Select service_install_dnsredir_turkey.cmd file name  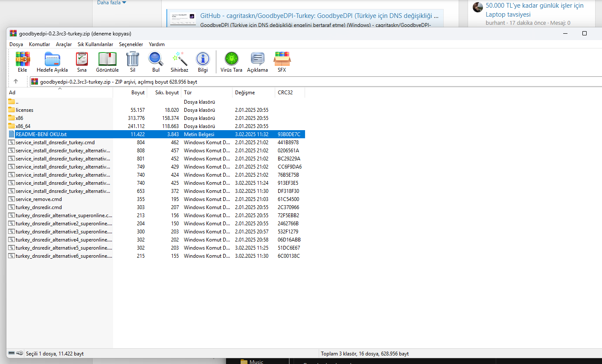click(55, 143)
